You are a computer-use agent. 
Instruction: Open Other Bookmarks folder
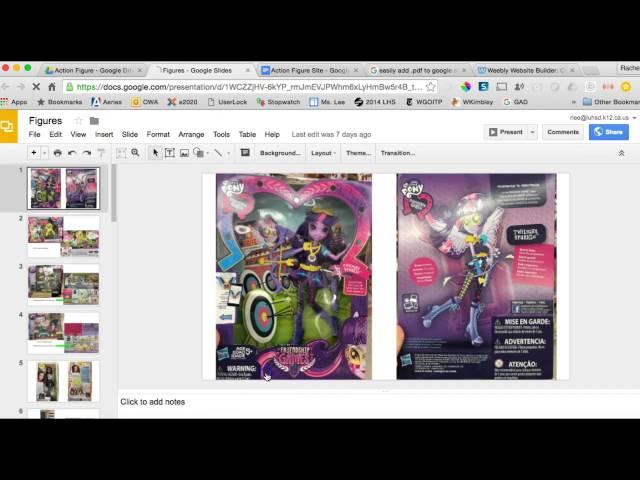[611, 102]
